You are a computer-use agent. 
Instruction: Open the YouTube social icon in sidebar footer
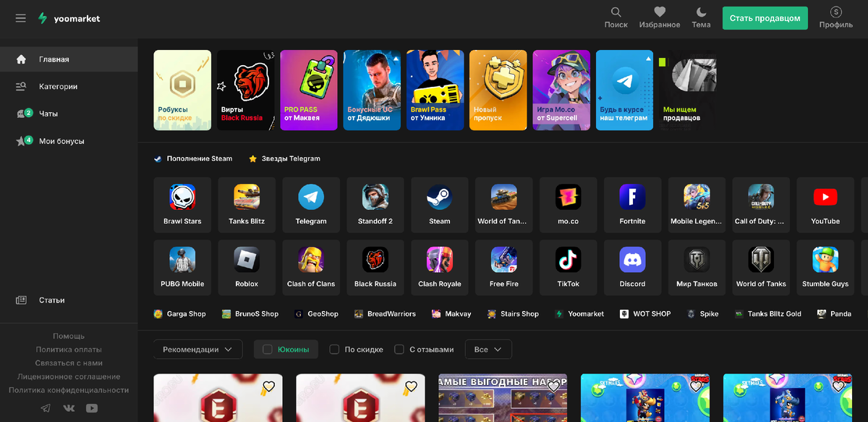[92, 408]
